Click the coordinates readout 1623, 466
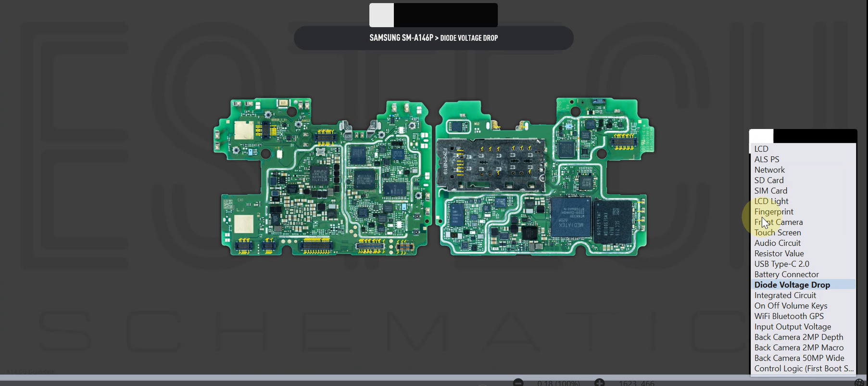Screen dimensions: 868x386 [x=636, y=383]
